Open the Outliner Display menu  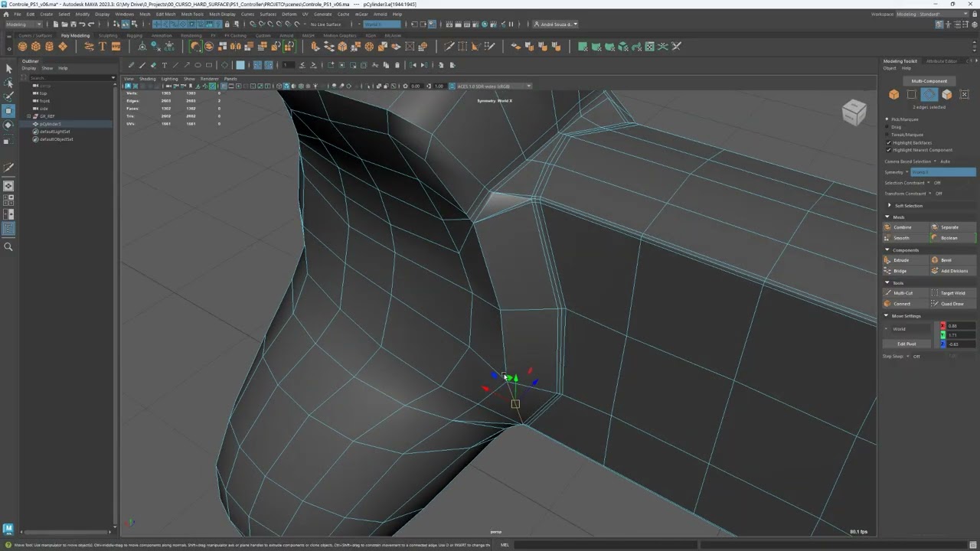[28, 68]
